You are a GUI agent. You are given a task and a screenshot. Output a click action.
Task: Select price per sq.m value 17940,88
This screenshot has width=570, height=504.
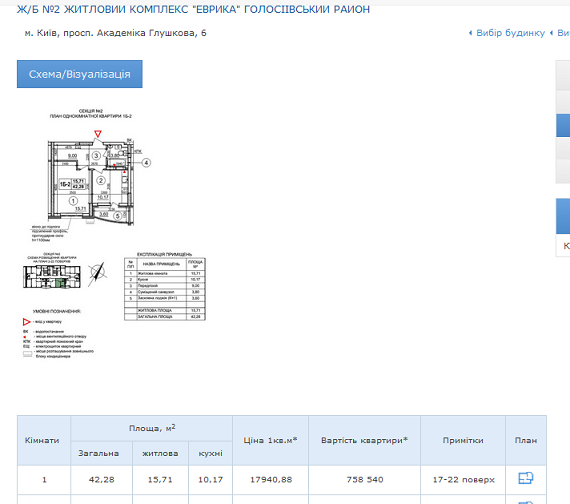click(271, 480)
